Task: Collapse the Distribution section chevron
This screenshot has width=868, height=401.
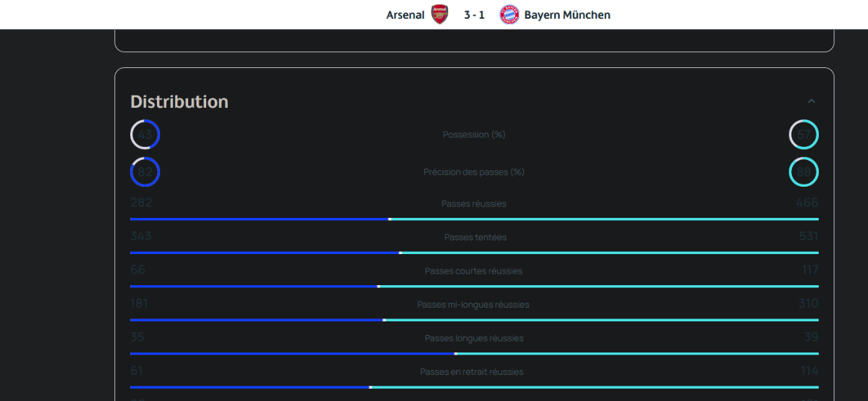Action: 812,101
